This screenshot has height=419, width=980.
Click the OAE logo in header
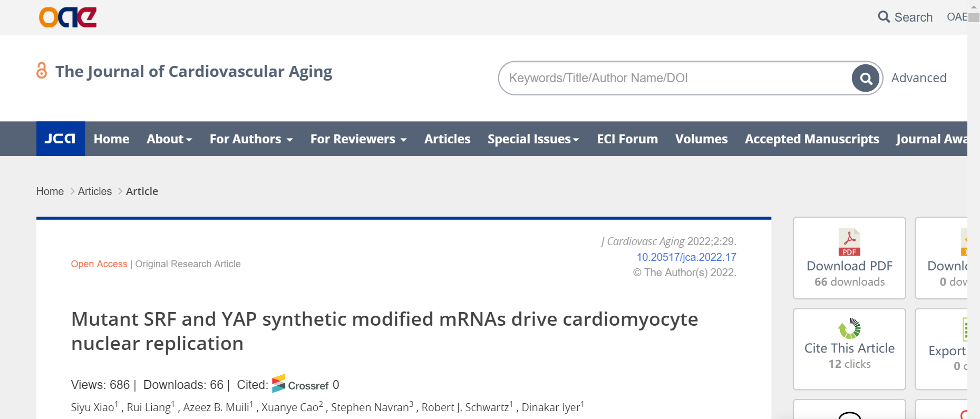[67, 17]
